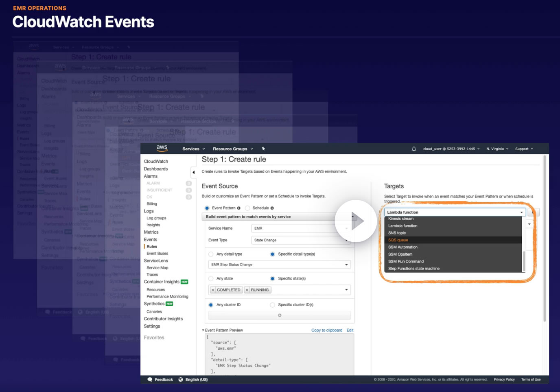The width and height of the screenshot is (560, 392).
Task: Open the Privacy Policy link
Action: (504, 379)
